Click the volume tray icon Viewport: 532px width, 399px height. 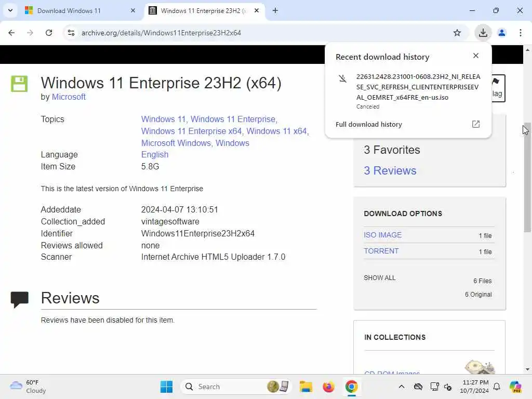448,387
